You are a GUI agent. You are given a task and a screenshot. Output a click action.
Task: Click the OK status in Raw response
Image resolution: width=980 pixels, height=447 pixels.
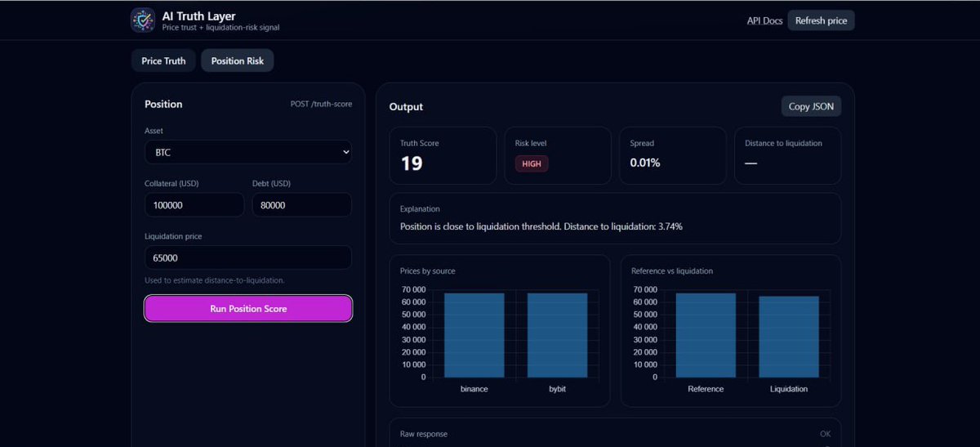(825, 434)
